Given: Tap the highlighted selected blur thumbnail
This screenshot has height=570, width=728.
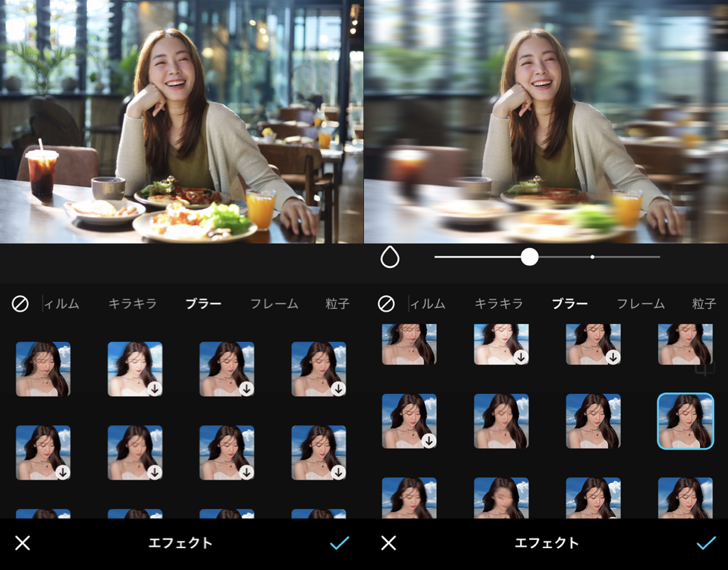Looking at the screenshot, I should [x=685, y=421].
